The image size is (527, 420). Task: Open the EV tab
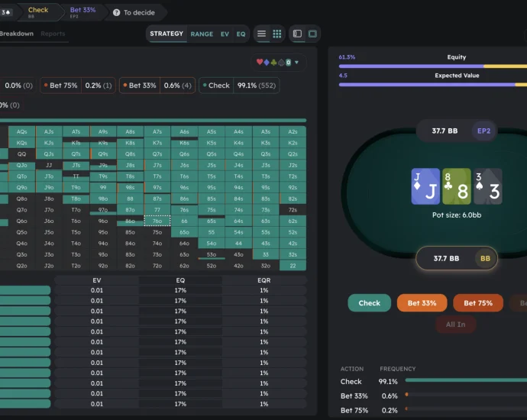(225, 34)
